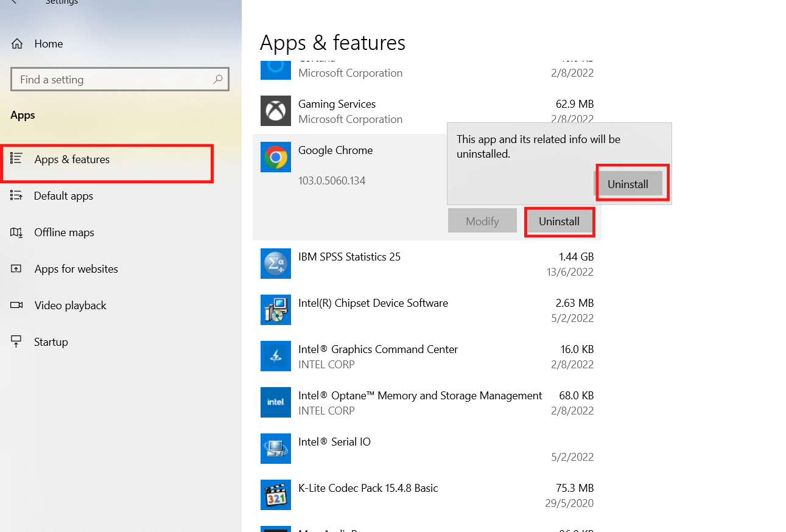
Task: Click the Gaming Services Xbox icon
Action: (x=276, y=111)
